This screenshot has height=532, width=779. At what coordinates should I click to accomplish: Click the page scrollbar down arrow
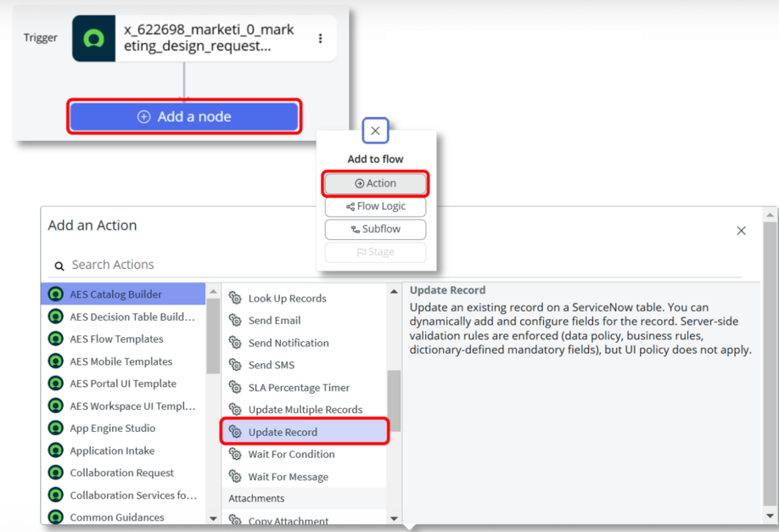coord(770,516)
